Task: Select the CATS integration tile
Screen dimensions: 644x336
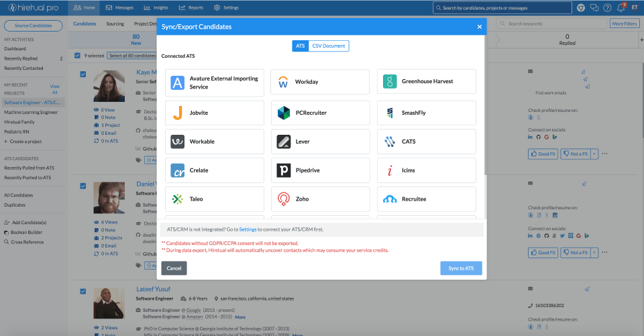Action: pyautogui.click(x=427, y=142)
